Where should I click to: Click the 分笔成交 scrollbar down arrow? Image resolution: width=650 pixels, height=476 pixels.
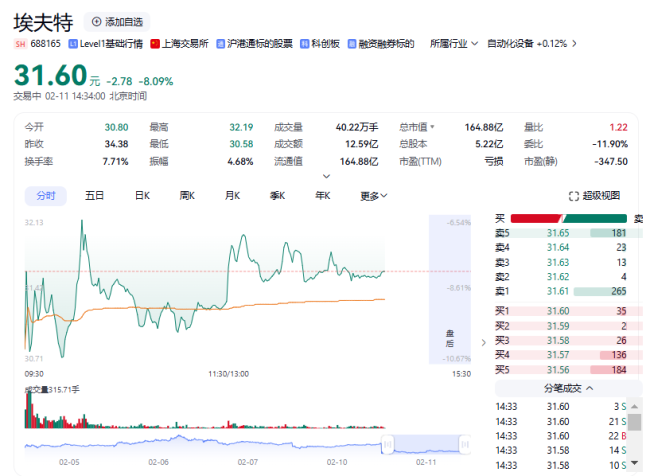(x=634, y=462)
